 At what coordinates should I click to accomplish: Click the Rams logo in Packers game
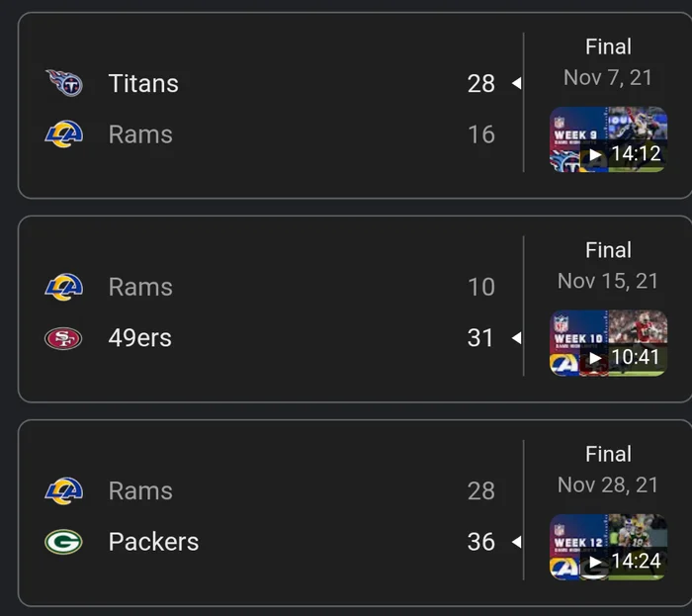[64, 490]
